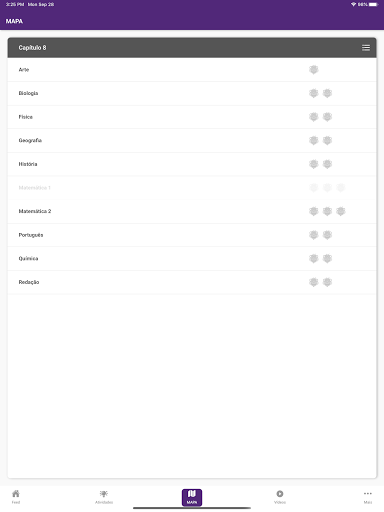
Task: Tap the second Física badge
Action: coord(327,117)
